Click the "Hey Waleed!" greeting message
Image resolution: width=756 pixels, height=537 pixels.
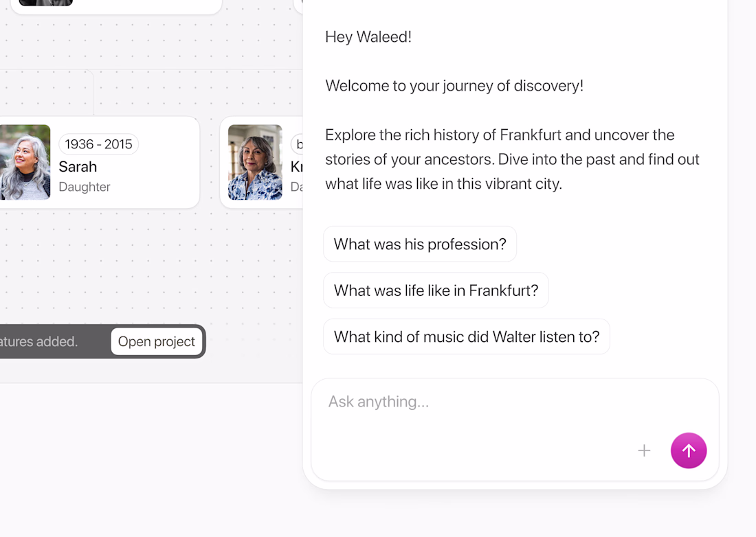pyautogui.click(x=368, y=37)
